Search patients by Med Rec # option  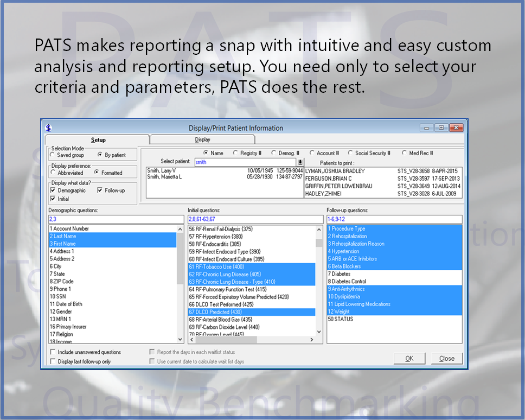click(418, 153)
